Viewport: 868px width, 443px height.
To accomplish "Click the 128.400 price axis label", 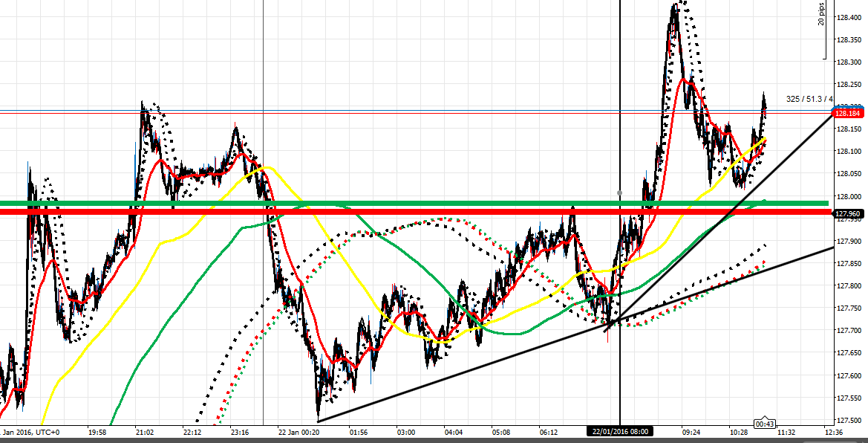I will (x=849, y=17).
